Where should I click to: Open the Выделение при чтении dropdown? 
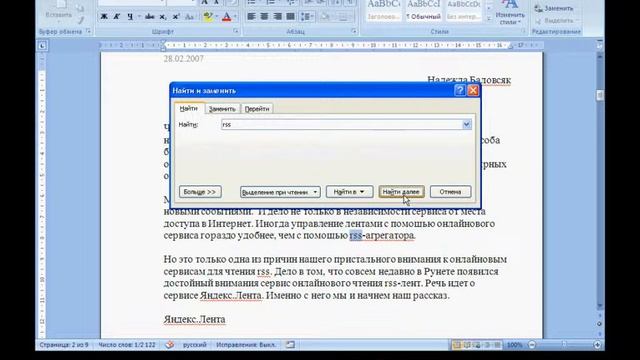(280, 192)
